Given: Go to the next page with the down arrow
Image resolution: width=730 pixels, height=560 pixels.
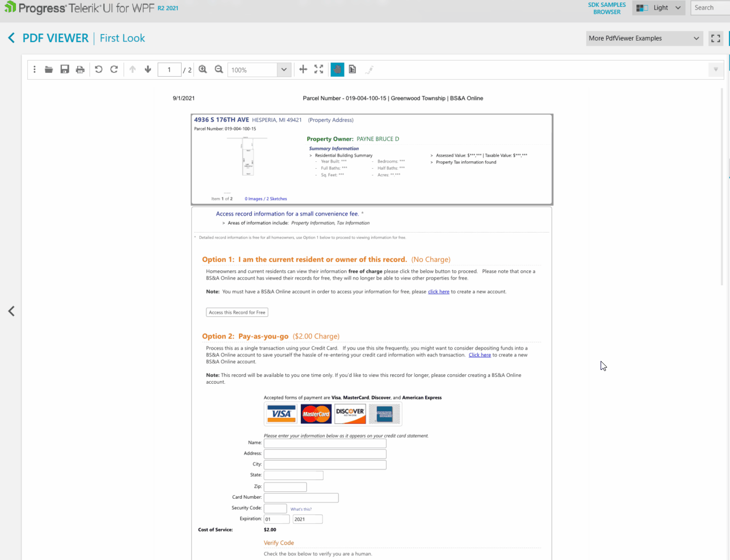Looking at the screenshot, I should pyautogui.click(x=148, y=70).
